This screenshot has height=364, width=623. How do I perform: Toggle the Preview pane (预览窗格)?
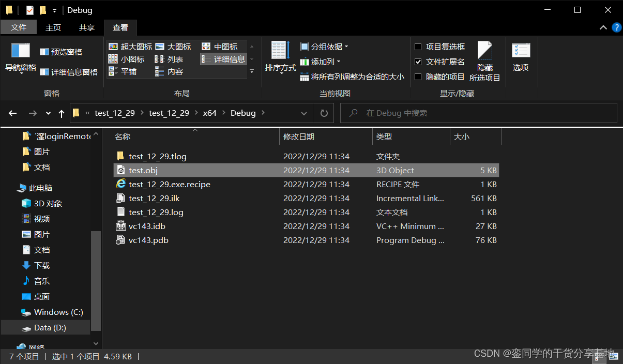coord(61,52)
